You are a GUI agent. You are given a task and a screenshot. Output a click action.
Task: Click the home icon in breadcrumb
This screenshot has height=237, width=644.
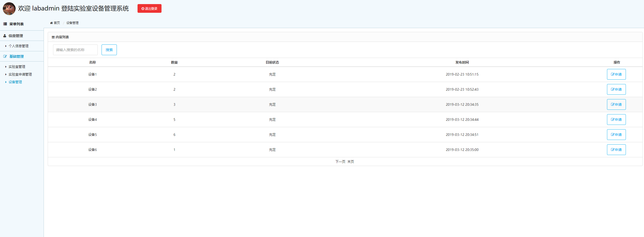[51, 23]
